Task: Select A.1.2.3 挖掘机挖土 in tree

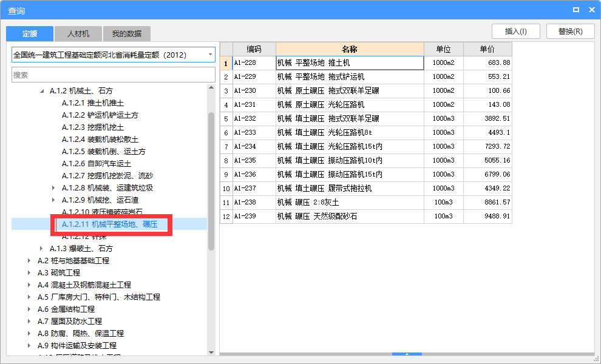Action: tap(93, 127)
